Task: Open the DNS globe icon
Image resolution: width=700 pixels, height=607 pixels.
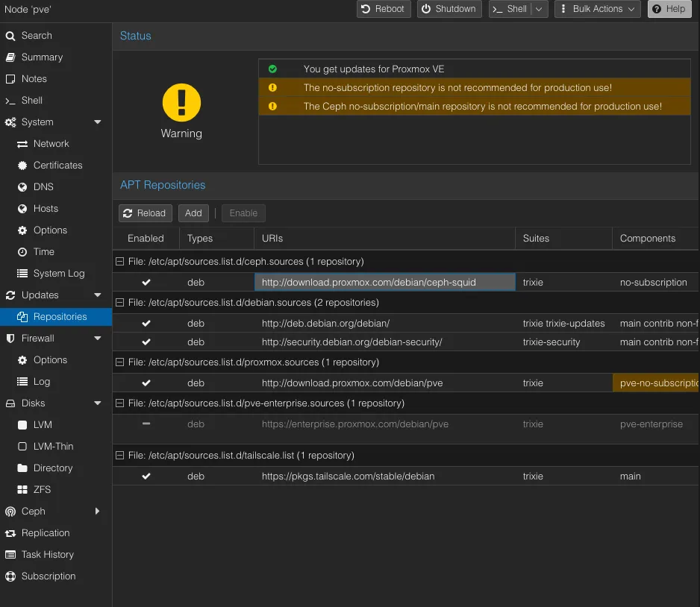Action: coord(22,187)
